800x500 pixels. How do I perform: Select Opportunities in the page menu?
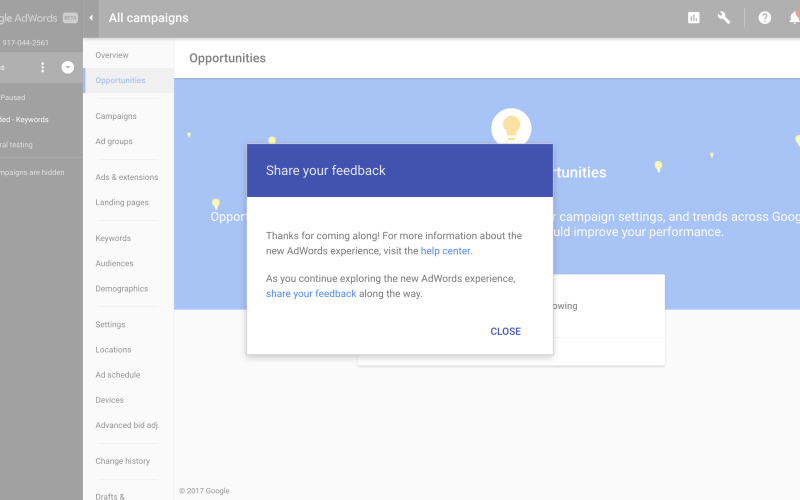tap(120, 80)
